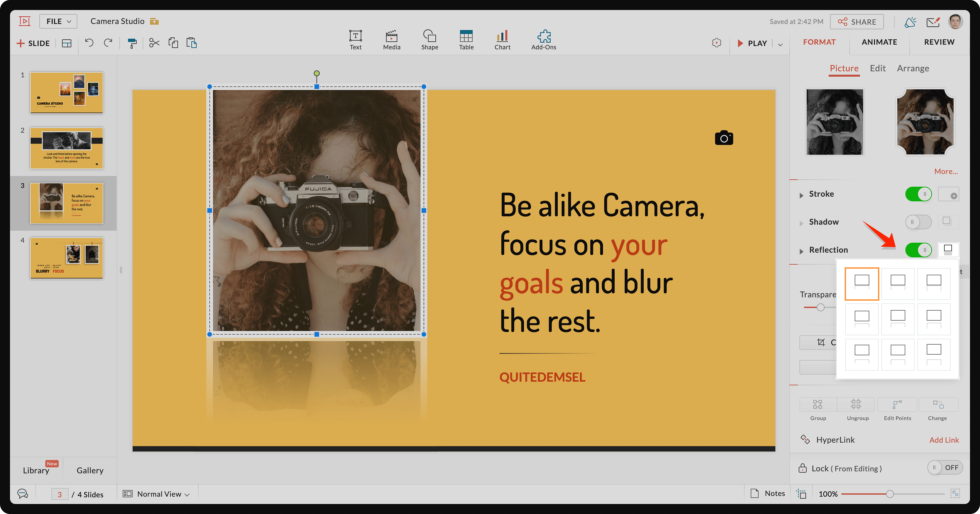980x514 pixels.
Task: Open the Arrange sub-tab
Action: pos(913,68)
